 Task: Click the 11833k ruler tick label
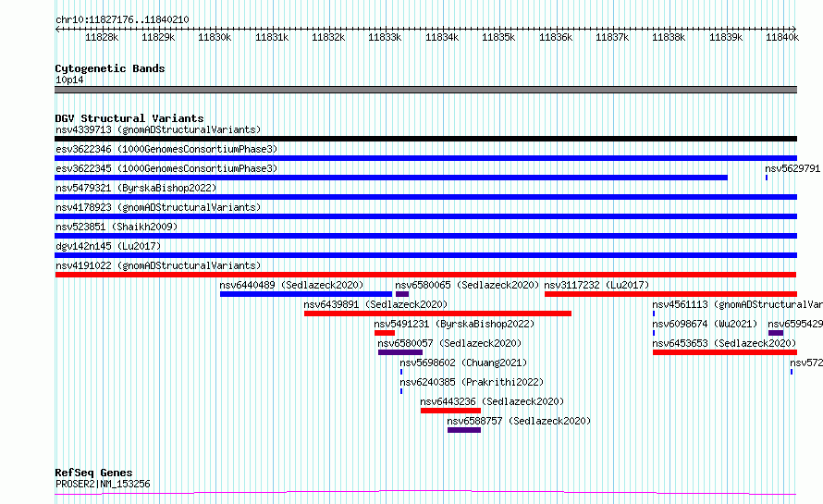point(385,37)
